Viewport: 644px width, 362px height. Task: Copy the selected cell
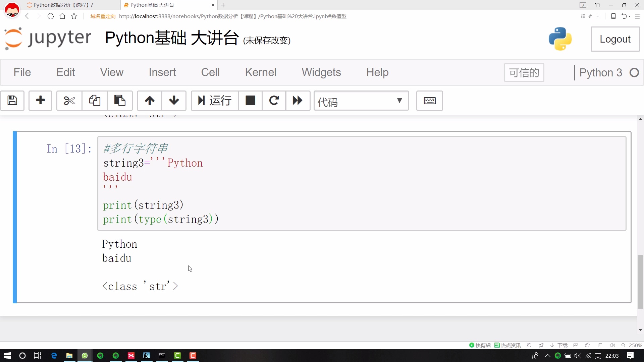(94, 101)
